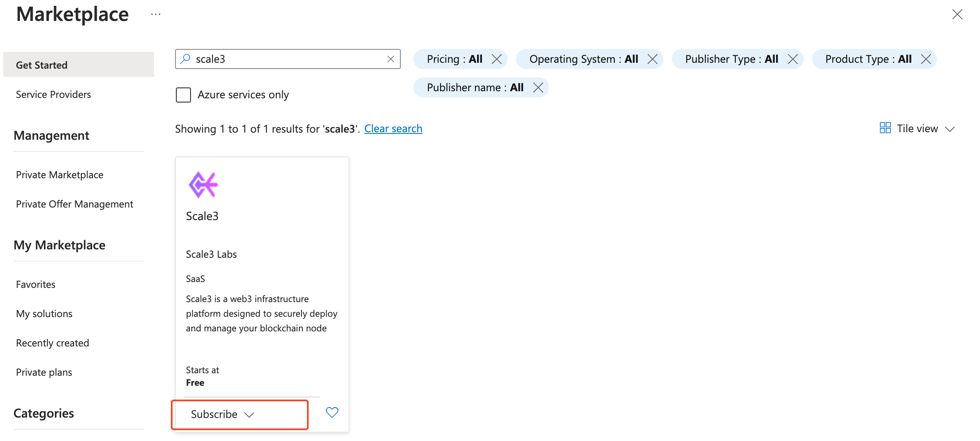
Task: Open the Product Type filter options
Action: pyautogui.click(x=868, y=59)
